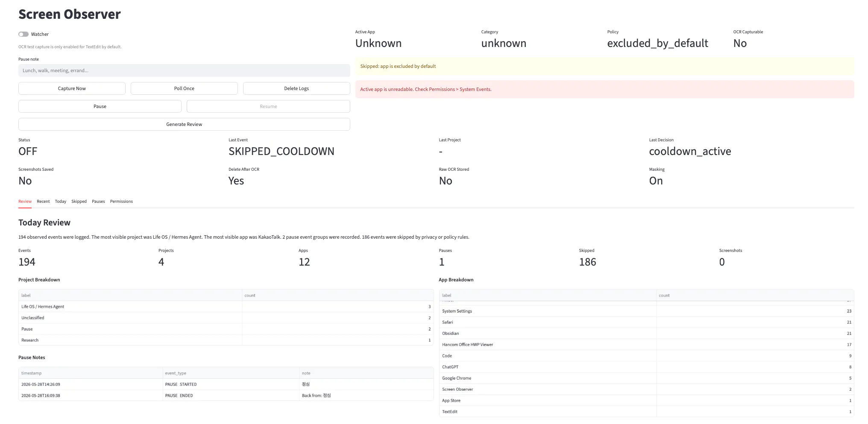
Task: Click the Pause note input field
Action: (x=184, y=70)
